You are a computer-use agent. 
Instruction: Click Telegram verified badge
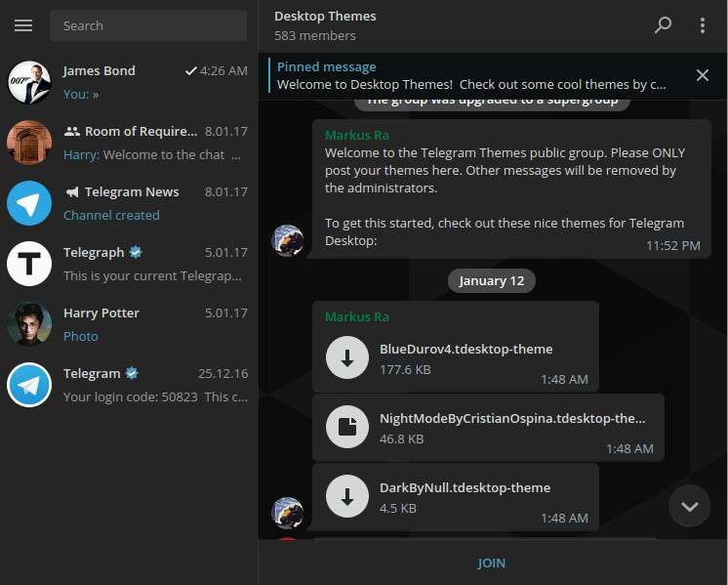(132, 373)
